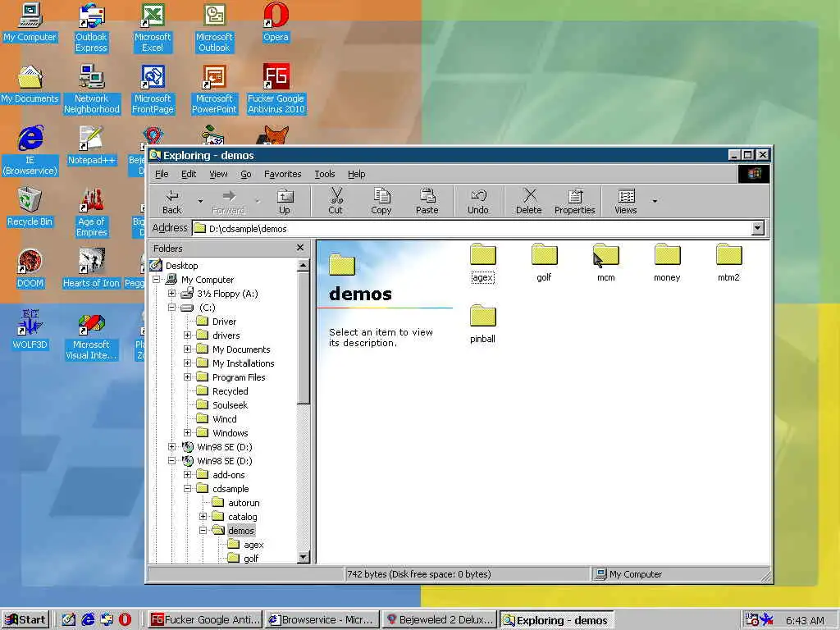Open the Favorites menu

[283, 174]
